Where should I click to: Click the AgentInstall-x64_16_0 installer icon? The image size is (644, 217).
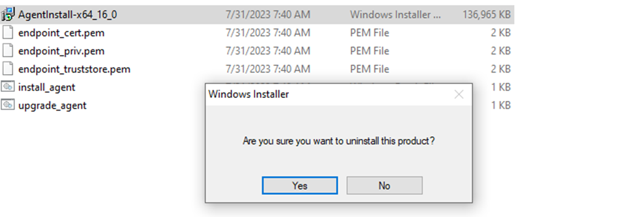coord(8,15)
